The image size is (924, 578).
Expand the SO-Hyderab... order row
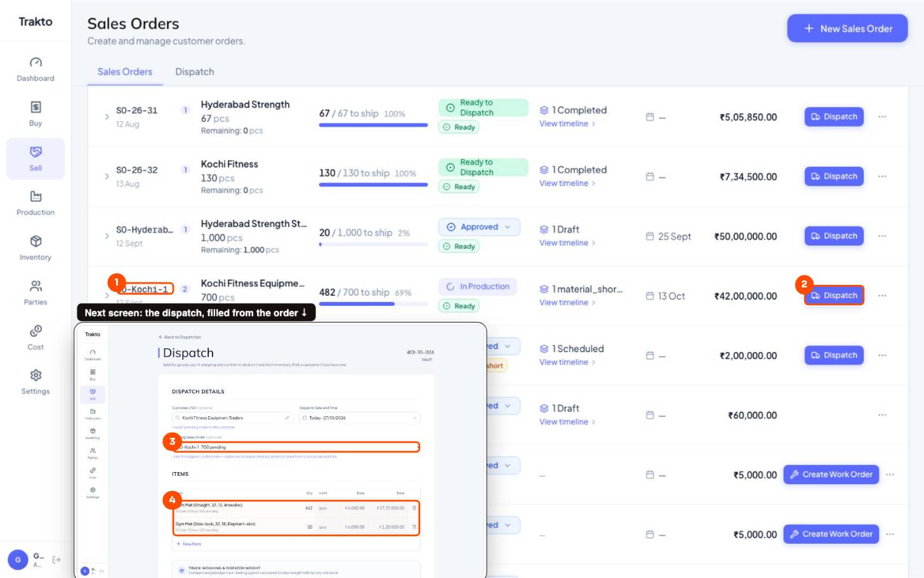coord(107,236)
